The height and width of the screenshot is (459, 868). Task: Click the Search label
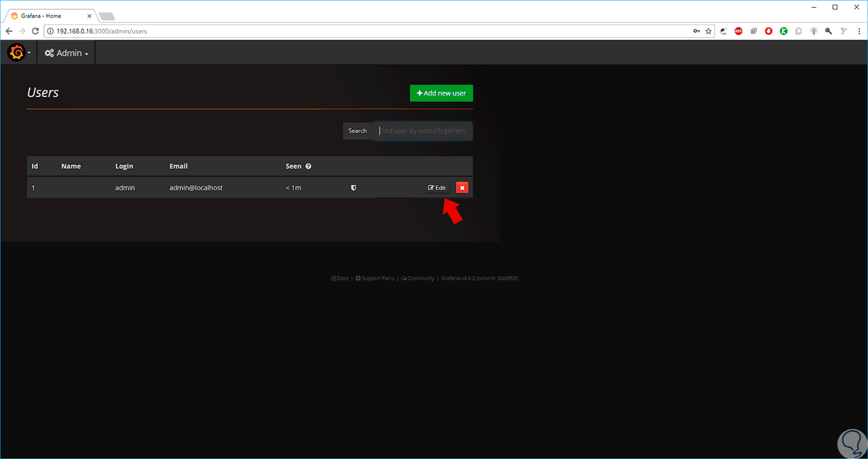tap(358, 131)
